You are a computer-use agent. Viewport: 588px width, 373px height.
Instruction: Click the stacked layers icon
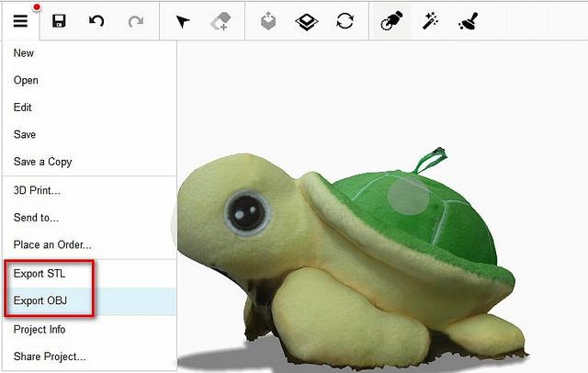coord(306,20)
